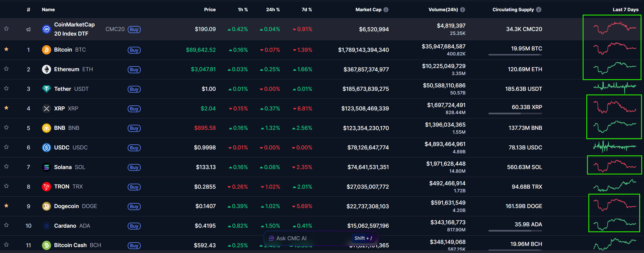Open the Cardano ADA coin link
This screenshot has height=253, width=644.
tap(65, 226)
